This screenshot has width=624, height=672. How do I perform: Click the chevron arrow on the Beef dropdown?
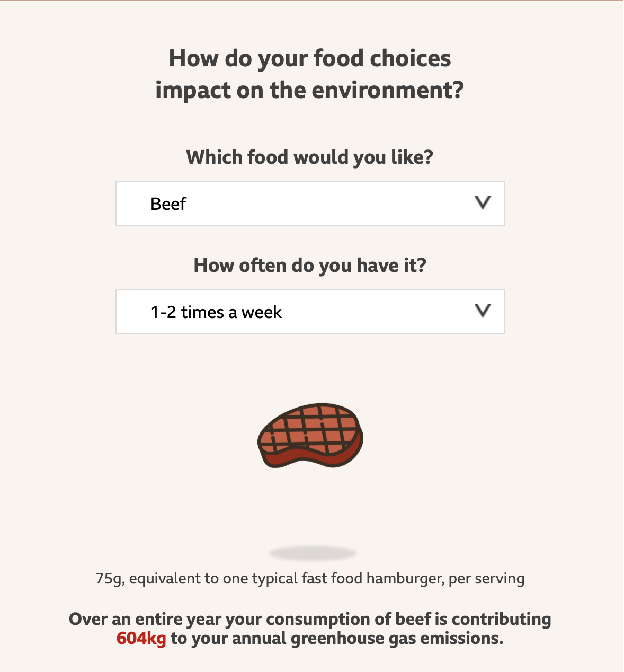click(483, 203)
